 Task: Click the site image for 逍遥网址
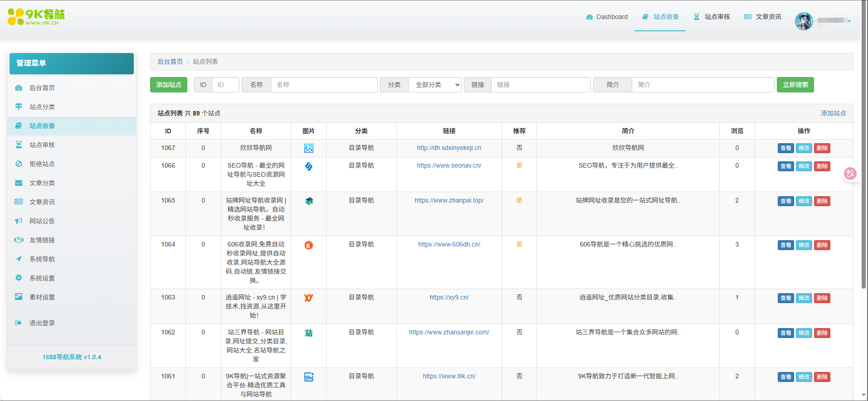309,298
